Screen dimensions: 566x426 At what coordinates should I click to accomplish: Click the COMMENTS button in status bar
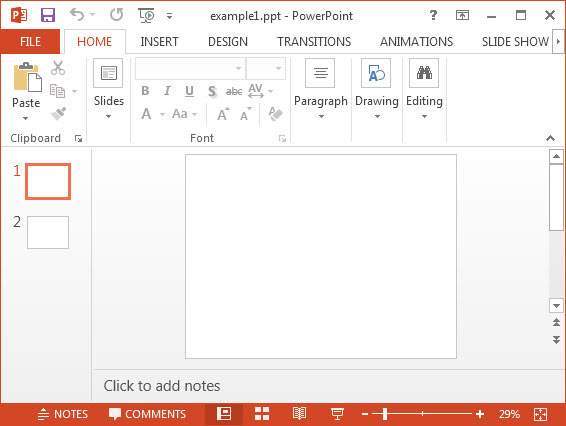coord(147,414)
